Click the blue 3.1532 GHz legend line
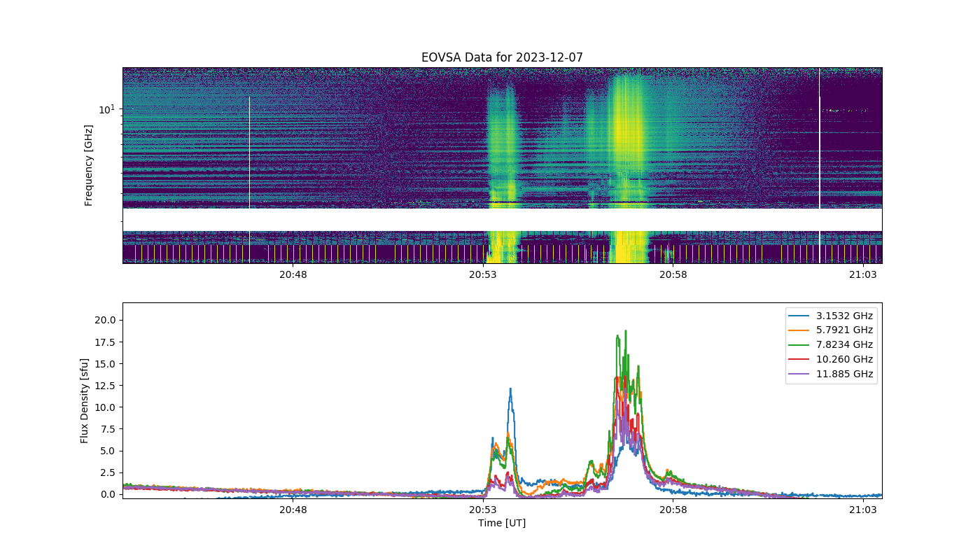Screen dimensions: 980x560 pyautogui.click(x=801, y=316)
